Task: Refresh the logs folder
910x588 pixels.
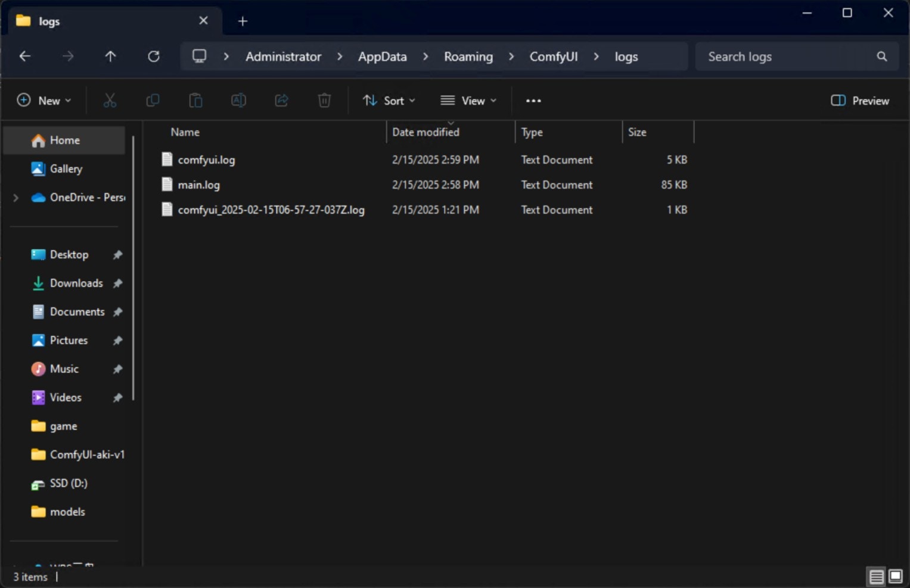Action: (x=154, y=56)
